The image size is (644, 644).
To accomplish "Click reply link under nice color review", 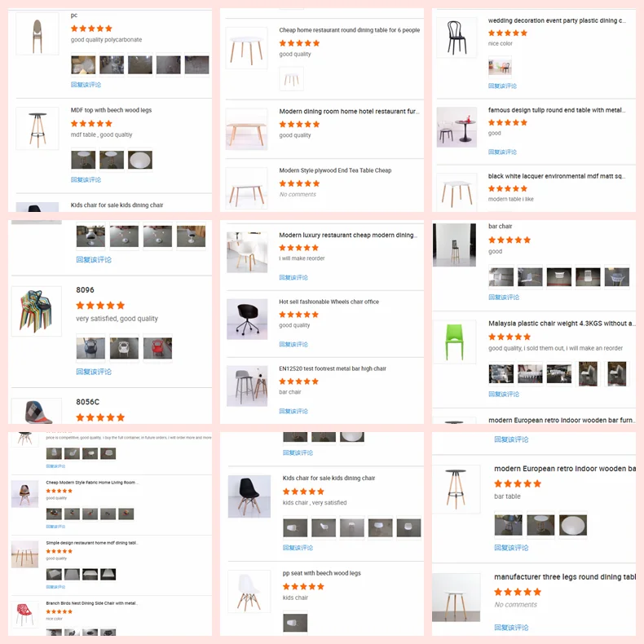I will [x=502, y=86].
